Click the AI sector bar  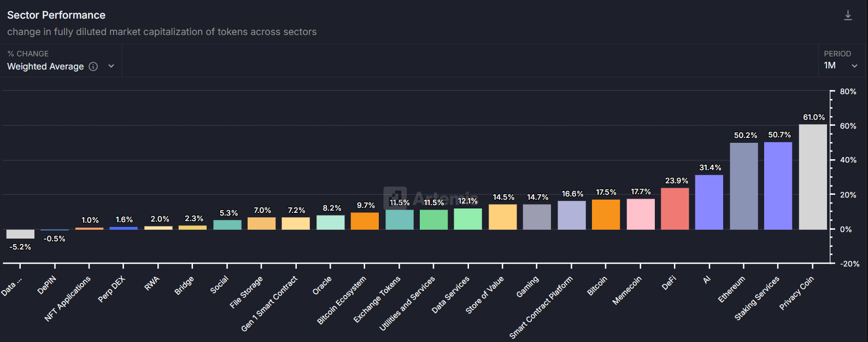coord(709,202)
